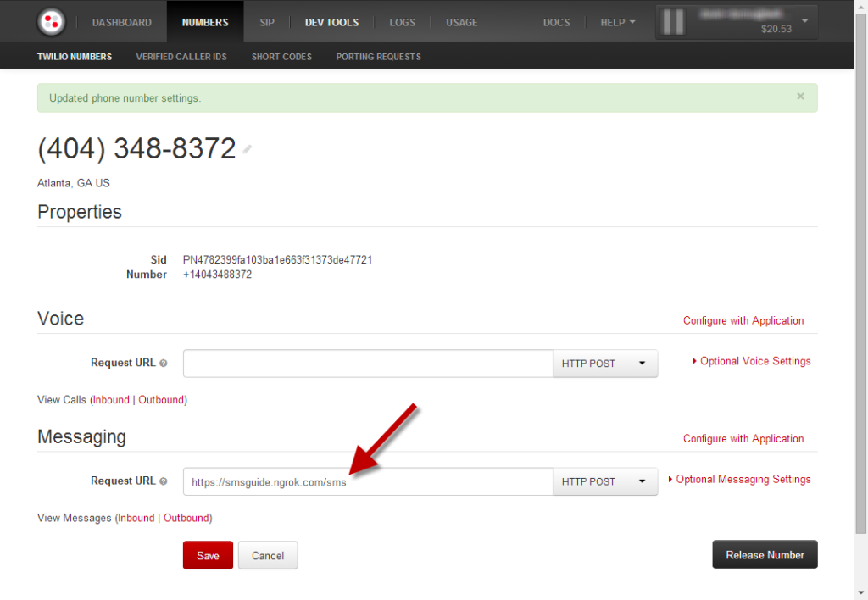Select the Sid value PN4782399fa103ba1e663f31373de47721
This screenshot has height=600, width=868.
pos(277,259)
